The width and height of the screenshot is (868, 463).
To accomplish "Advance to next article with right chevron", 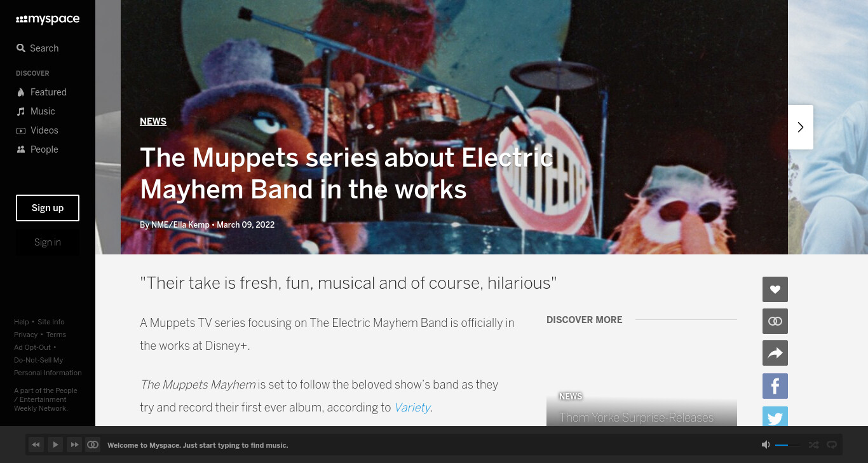I will [801, 127].
